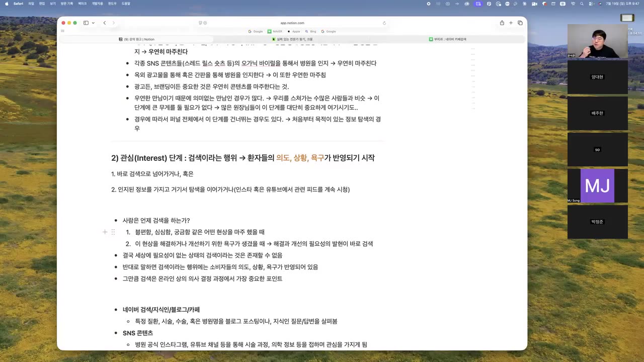
Task: Open the NAVER favorites link
Action: 275,31
